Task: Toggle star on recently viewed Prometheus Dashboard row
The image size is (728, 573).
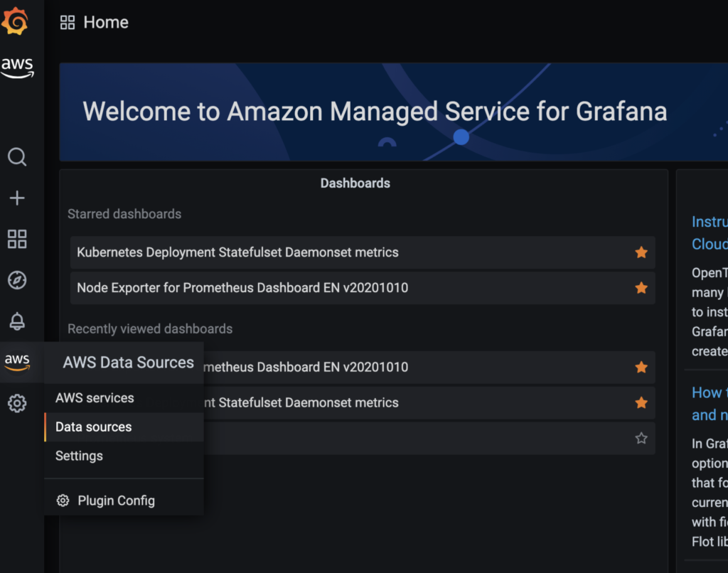Action: coord(641,368)
